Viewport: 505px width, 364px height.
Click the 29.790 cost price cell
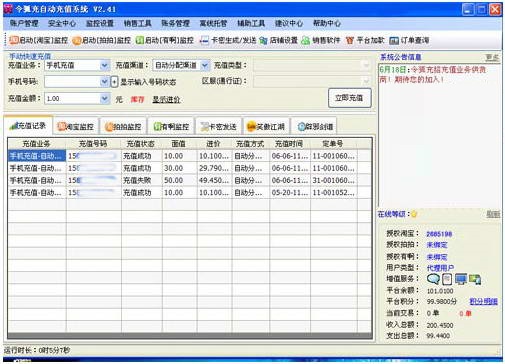214,168
